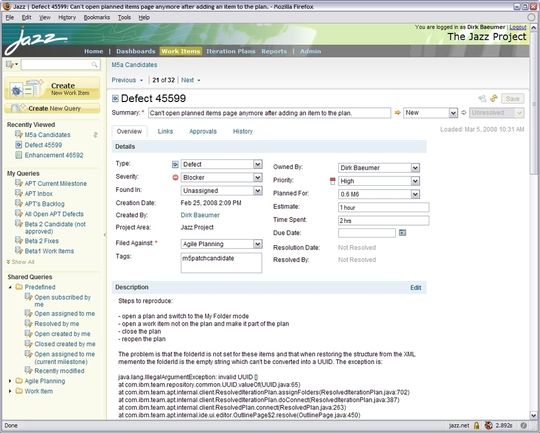This screenshot has width=540, height=433.
Task: Go to the Next work item link
Action: click(x=187, y=80)
